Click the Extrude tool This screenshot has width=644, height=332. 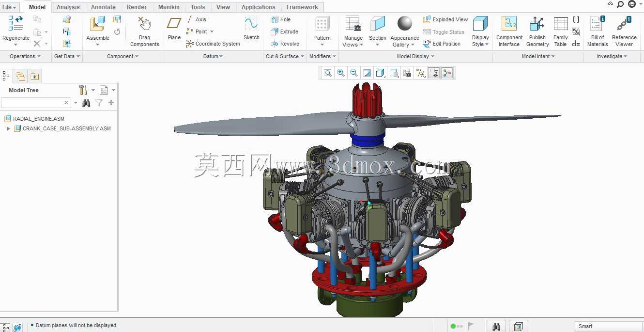click(285, 32)
